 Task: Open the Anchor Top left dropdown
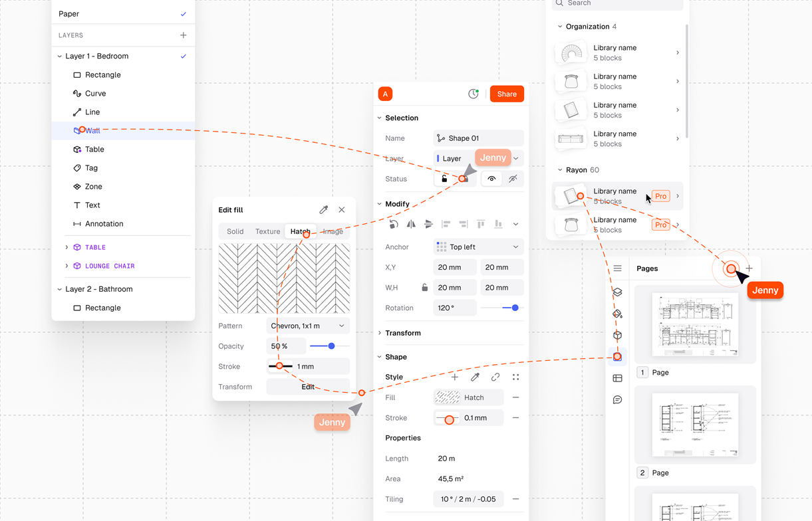[478, 247]
